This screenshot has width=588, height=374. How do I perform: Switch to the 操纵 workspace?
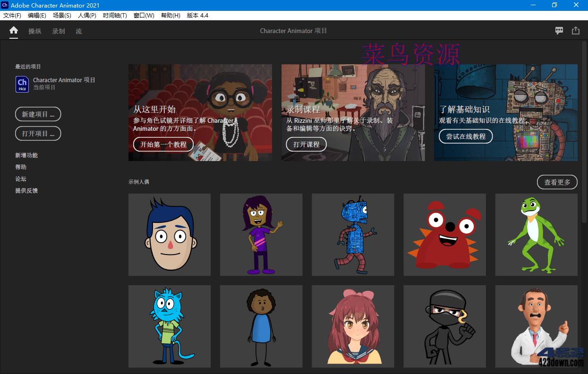pos(35,31)
